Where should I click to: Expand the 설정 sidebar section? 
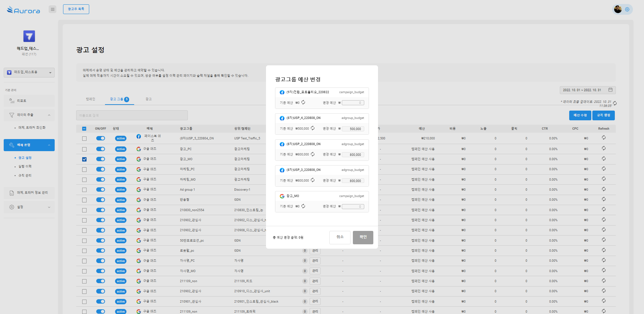pos(49,207)
